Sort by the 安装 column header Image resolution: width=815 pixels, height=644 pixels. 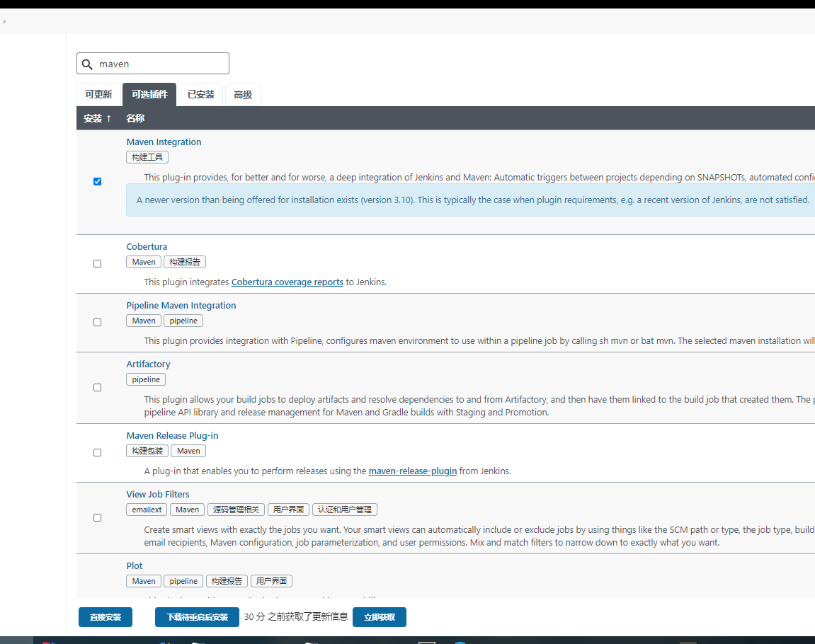pos(97,118)
